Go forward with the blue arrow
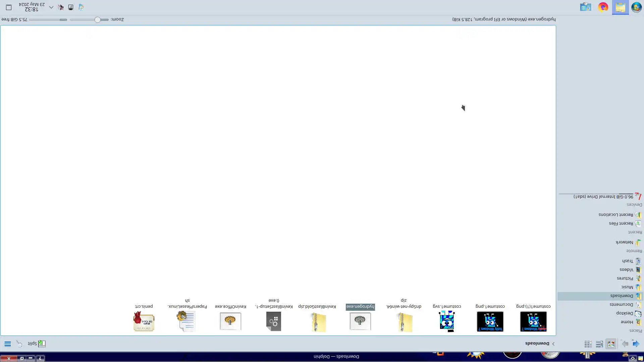644x362 pixels. [x=636, y=344]
